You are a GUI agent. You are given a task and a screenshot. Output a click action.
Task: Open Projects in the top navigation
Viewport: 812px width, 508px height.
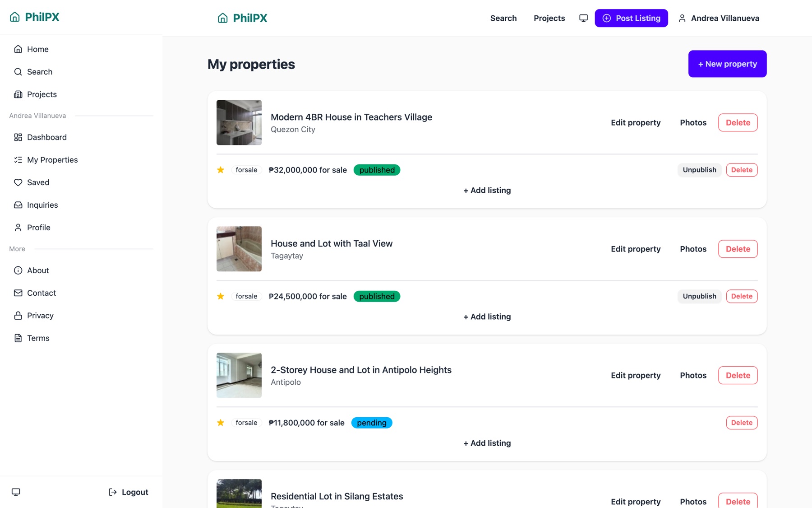tap(549, 18)
